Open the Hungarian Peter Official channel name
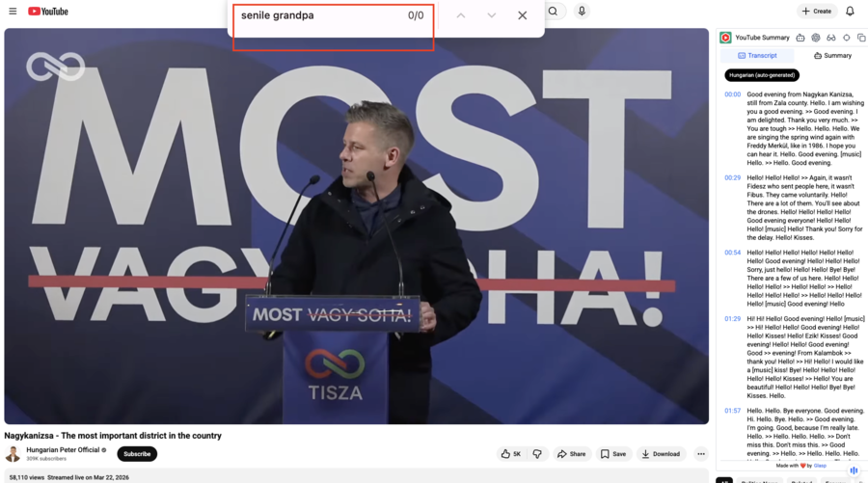Image resolution: width=868 pixels, height=483 pixels. point(63,450)
